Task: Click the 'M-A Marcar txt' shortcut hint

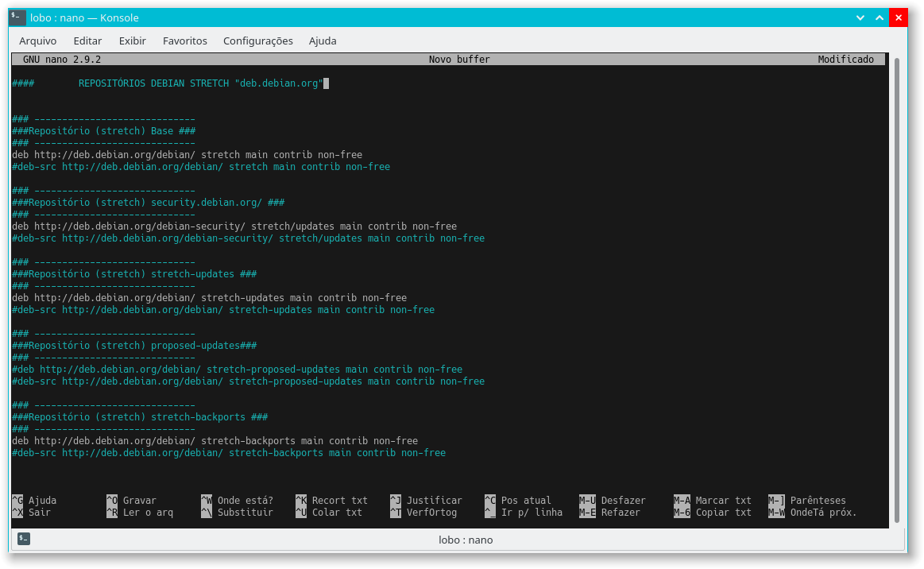Action: pyautogui.click(x=713, y=501)
